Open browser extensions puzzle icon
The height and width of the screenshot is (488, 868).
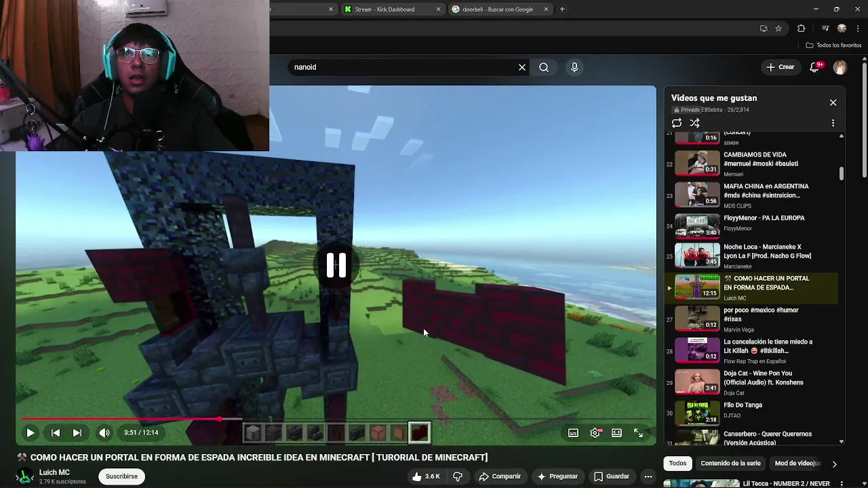coord(801,28)
